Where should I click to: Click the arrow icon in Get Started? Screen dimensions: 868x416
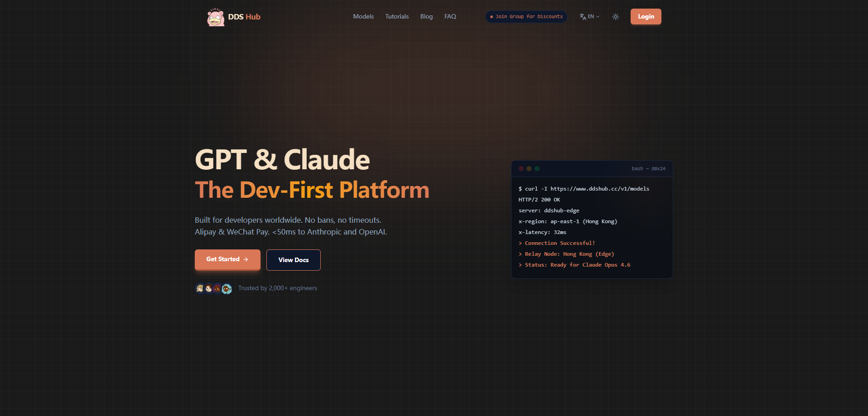[246, 259]
